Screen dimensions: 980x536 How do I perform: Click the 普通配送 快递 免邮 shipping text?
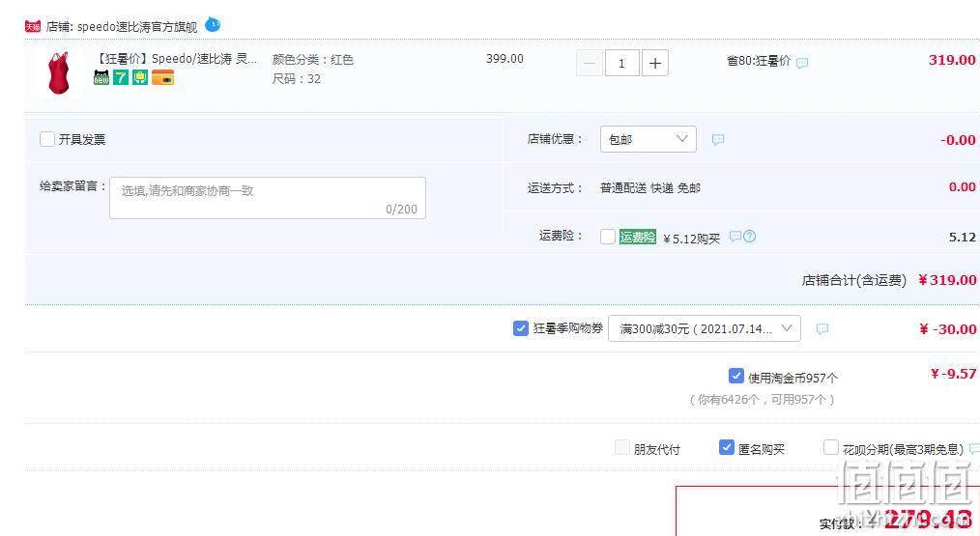point(650,188)
